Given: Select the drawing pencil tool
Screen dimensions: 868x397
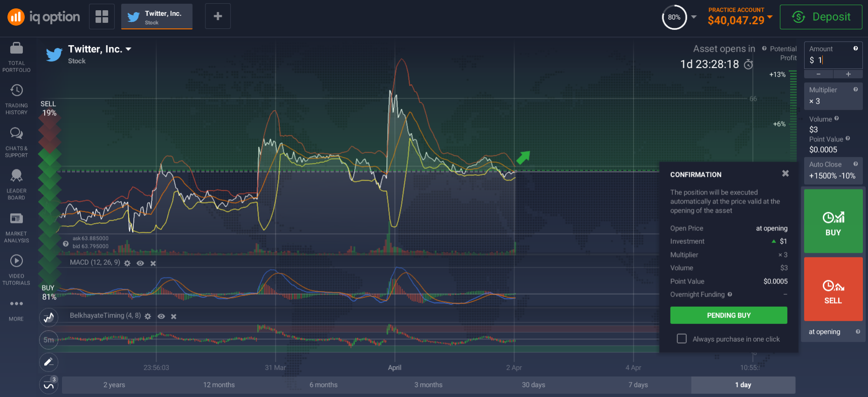Looking at the screenshot, I should pyautogui.click(x=48, y=362).
